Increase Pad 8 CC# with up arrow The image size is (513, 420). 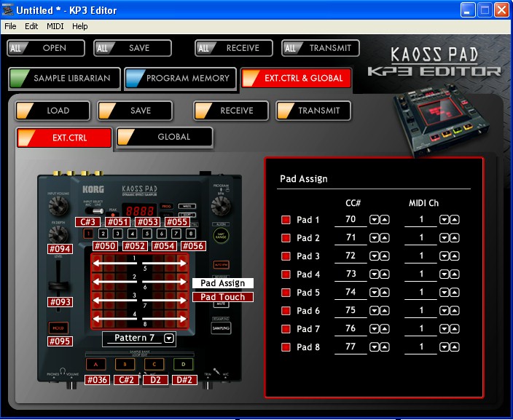[385, 347]
